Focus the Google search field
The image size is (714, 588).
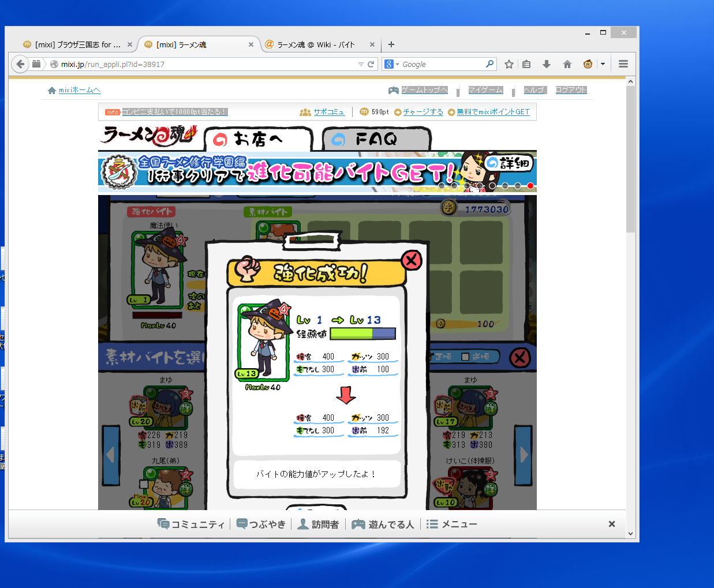(x=442, y=64)
